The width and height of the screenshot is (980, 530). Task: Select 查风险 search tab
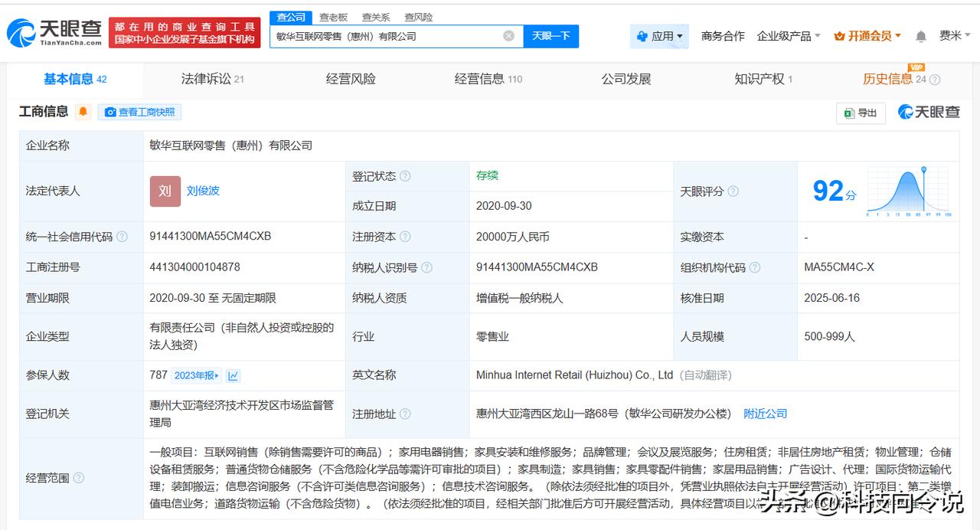418,18
